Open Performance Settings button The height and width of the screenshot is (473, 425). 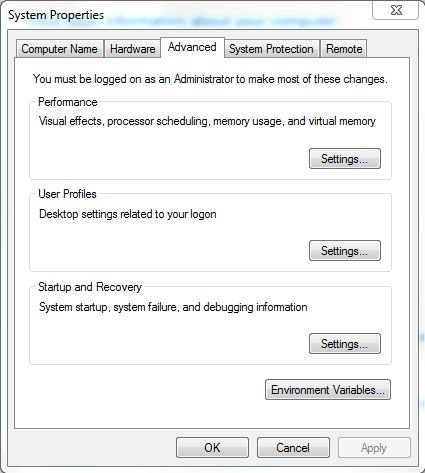click(x=345, y=159)
